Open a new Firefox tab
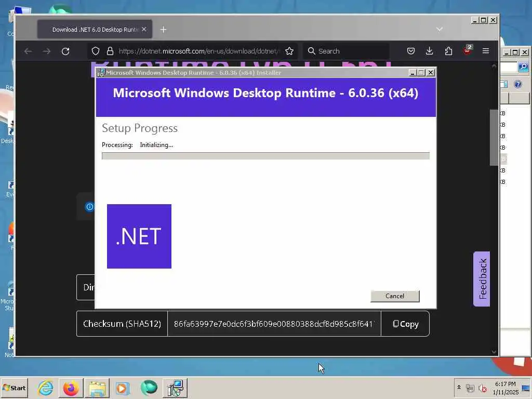This screenshot has height=399, width=532. pos(163,30)
